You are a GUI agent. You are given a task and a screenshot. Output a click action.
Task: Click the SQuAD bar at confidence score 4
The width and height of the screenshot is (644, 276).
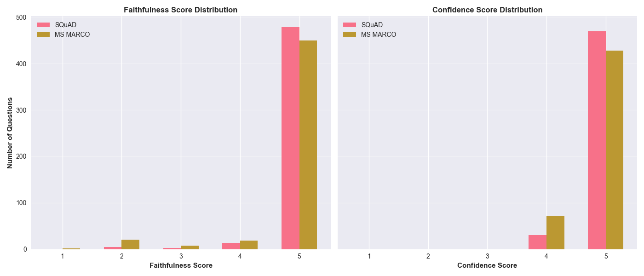tap(537, 242)
